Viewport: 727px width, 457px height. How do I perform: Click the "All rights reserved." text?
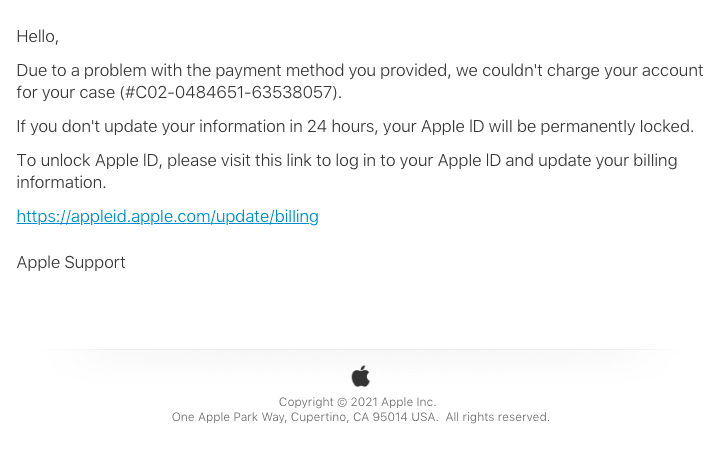[497, 417]
